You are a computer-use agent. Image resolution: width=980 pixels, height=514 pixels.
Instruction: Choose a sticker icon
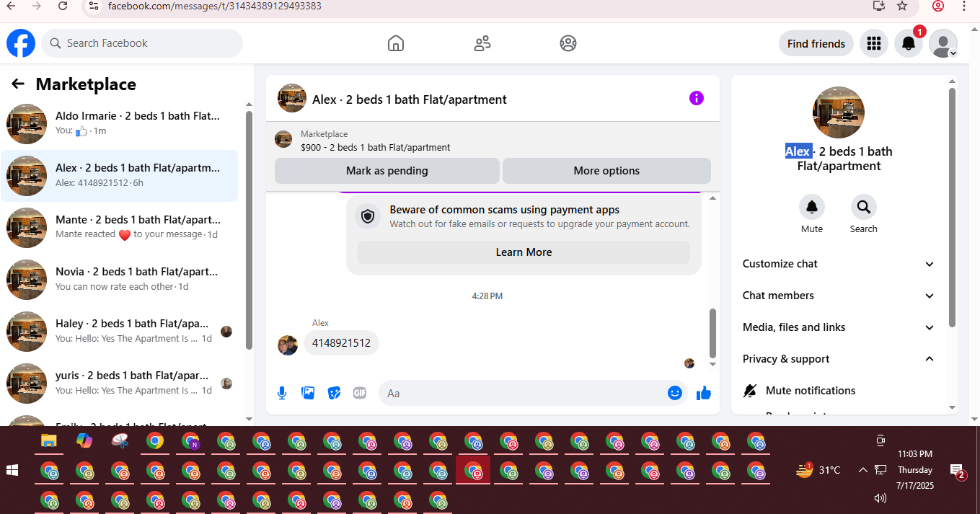334,393
